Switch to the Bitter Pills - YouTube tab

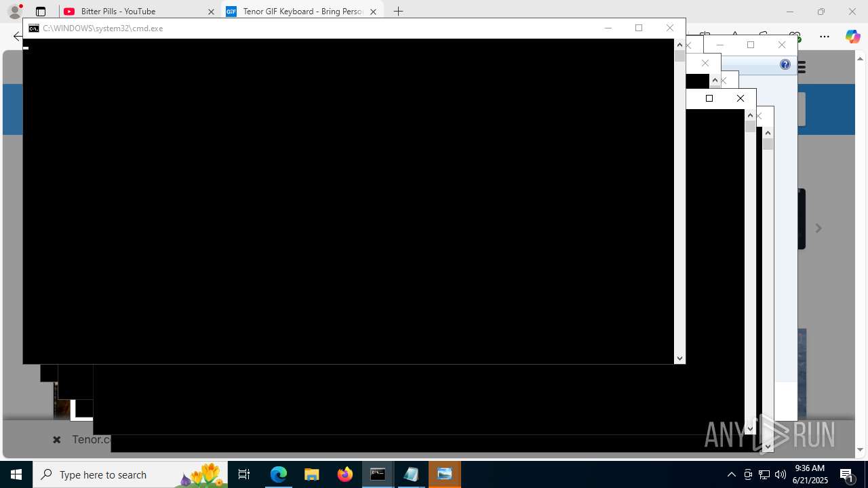(131, 12)
